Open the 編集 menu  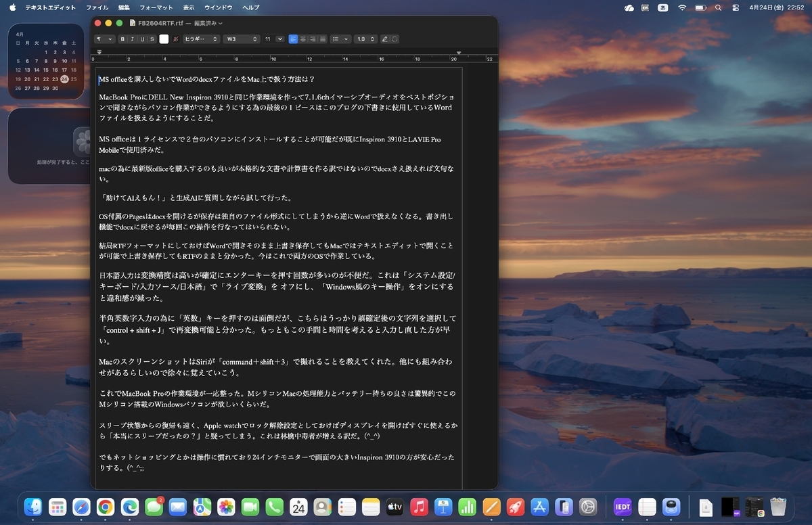click(x=124, y=7)
